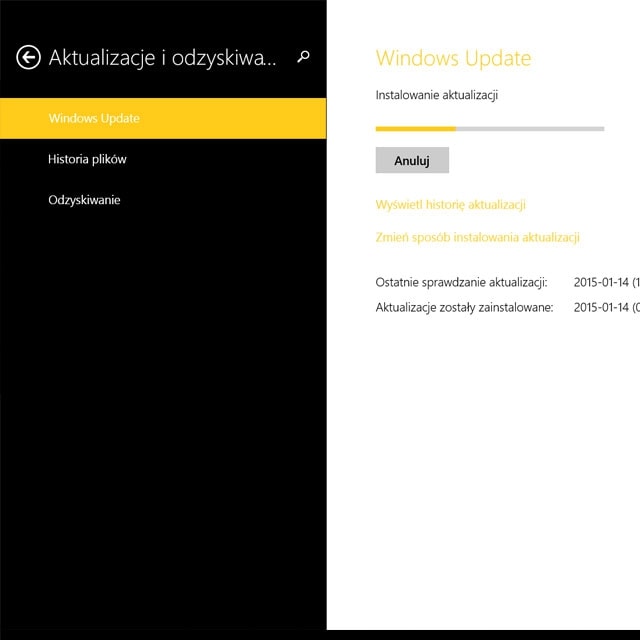Click Aktualizacje zostały zainstalowane label

coord(464,307)
